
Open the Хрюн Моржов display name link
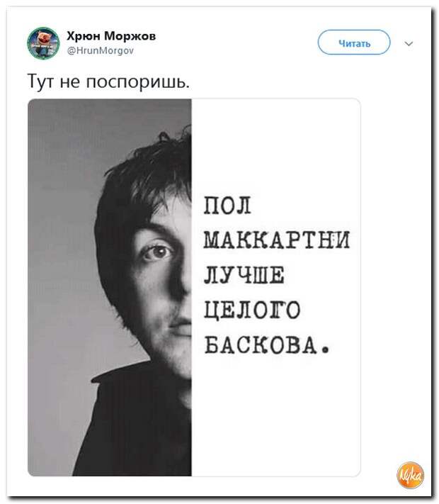111,36
